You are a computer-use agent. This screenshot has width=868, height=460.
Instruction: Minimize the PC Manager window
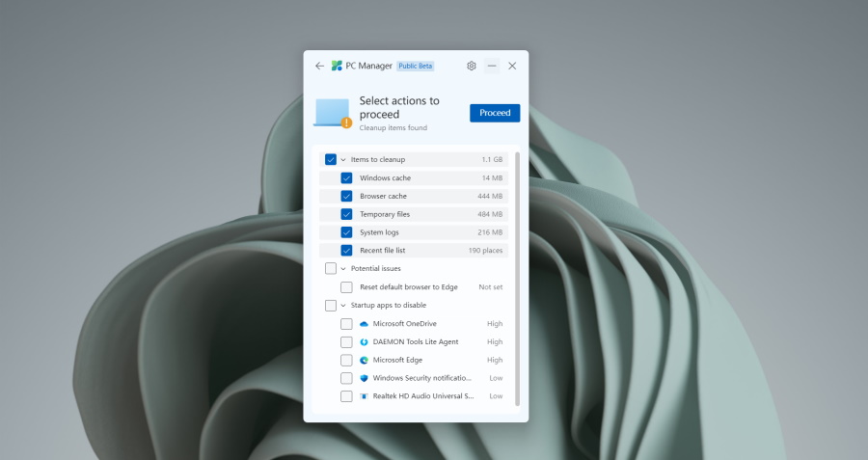click(492, 66)
